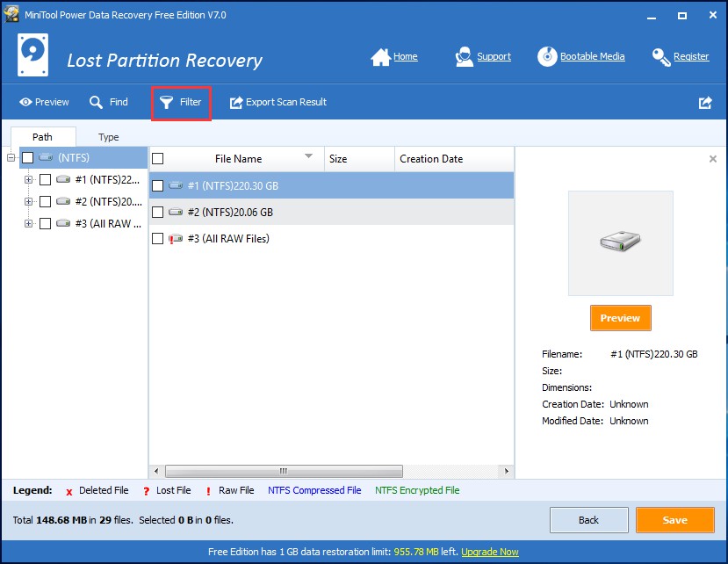728x564 pixels.
Task: Click the share icon at the toolbar's right edge
Action: (x=704, y=103)
